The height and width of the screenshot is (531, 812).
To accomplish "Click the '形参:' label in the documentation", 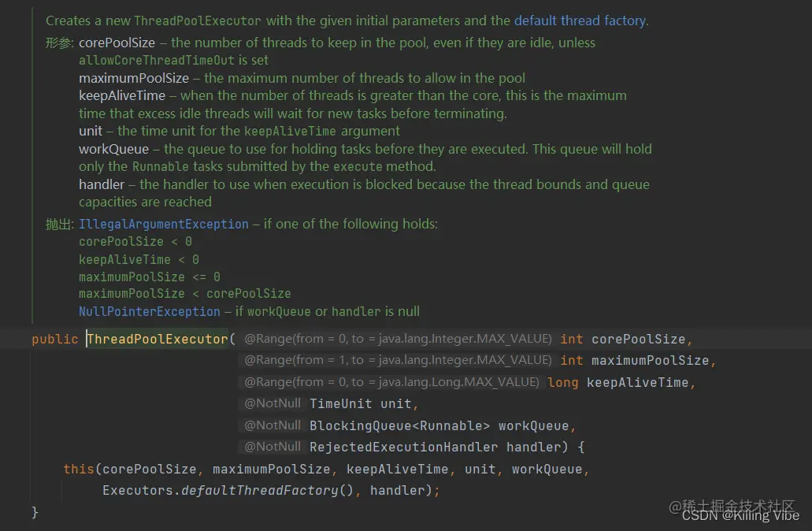I will [60, 43].
